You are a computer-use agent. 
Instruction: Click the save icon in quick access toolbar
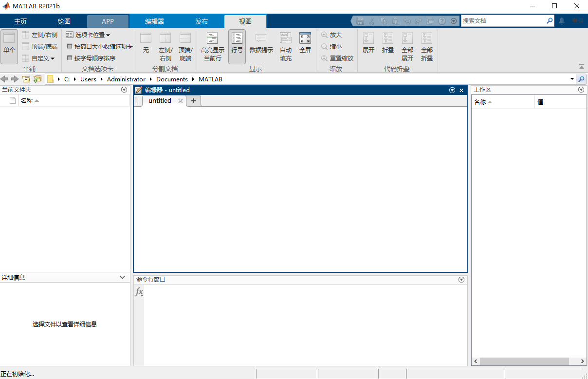coord(360,21)
